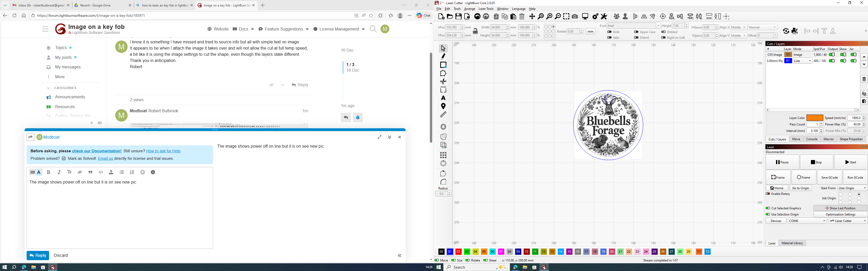The height and width of the screenshot is (271, 868).
Task: Enable the Rotary toggle
Action: click(x=768, y=194)
